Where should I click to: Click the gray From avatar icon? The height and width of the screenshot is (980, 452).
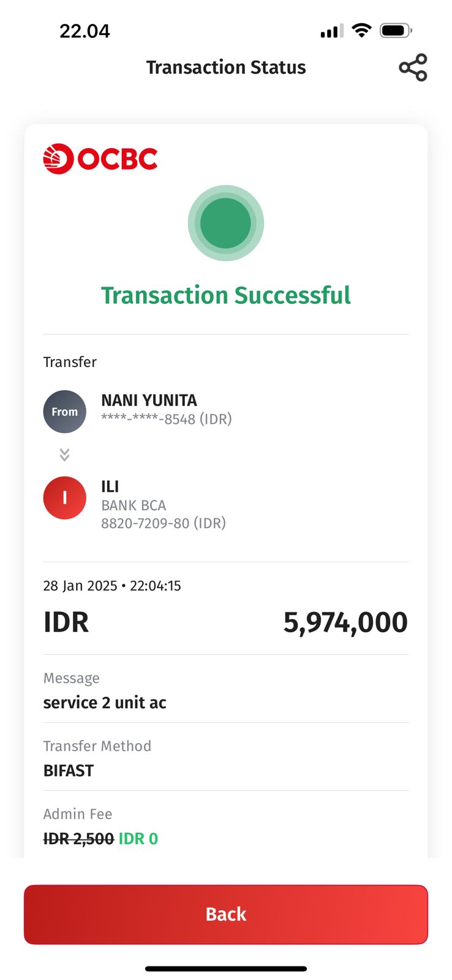(x=64, y=412)
